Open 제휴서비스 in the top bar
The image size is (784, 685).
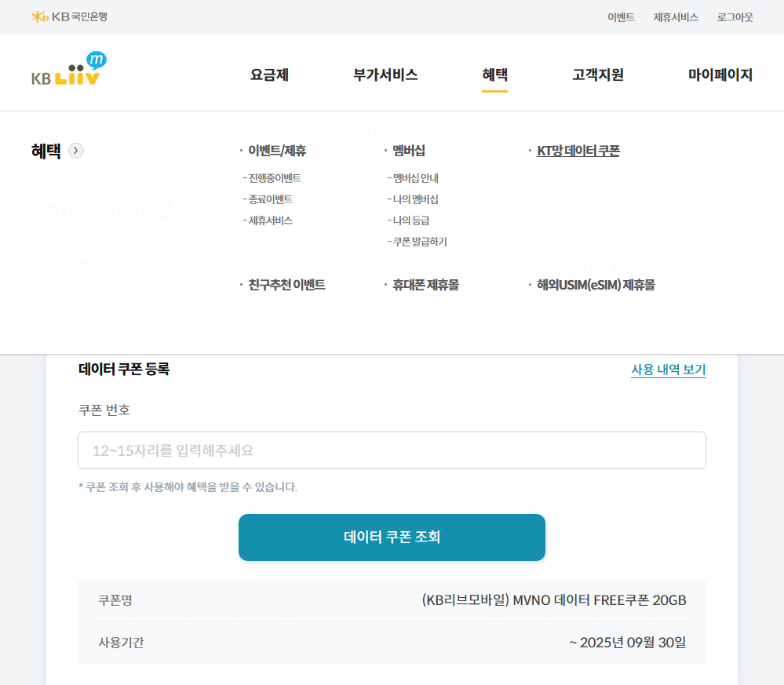pyautogui.click(x=676, y=17)
